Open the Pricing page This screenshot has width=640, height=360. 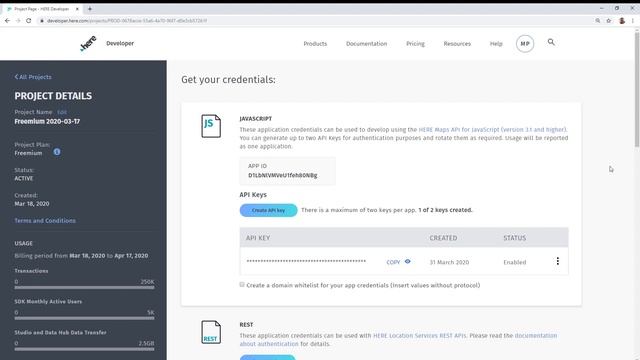click(x=415, y=44)
